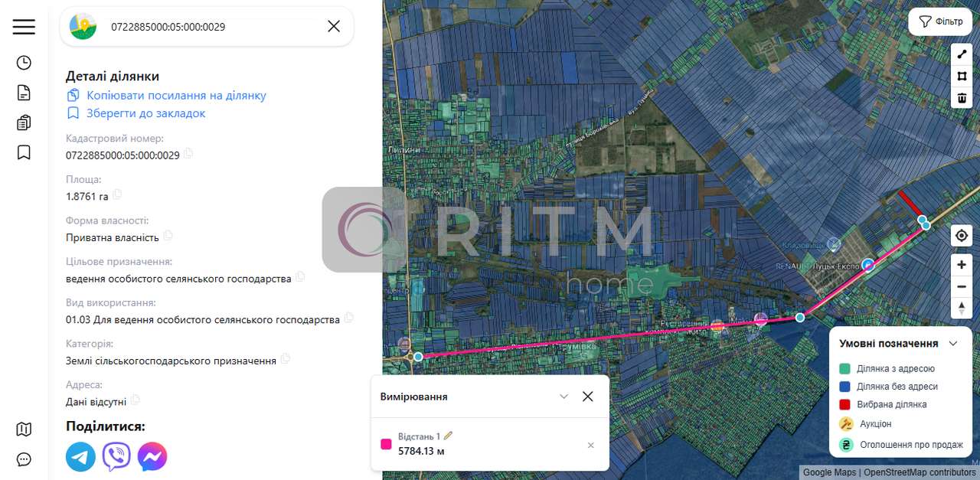Select the area polygon measuring tool
Viewport: 980px width, 480px height.
coord(962,77)
